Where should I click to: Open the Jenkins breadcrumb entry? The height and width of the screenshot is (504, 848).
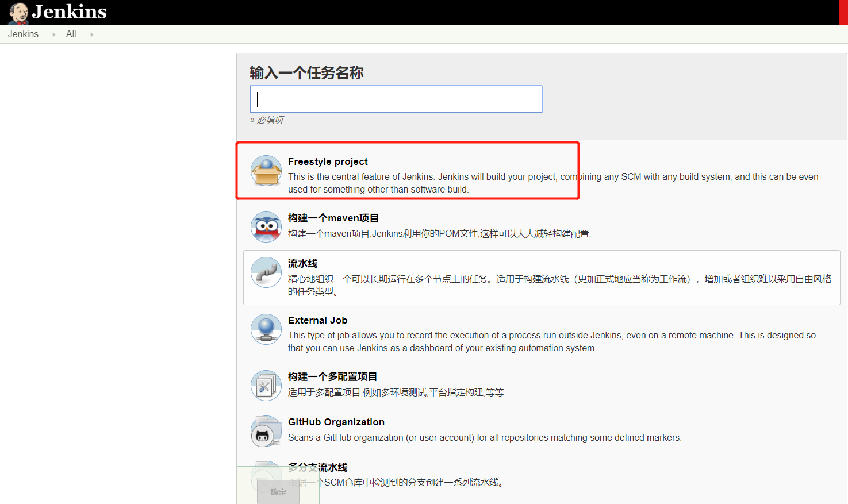coord(23,34)
